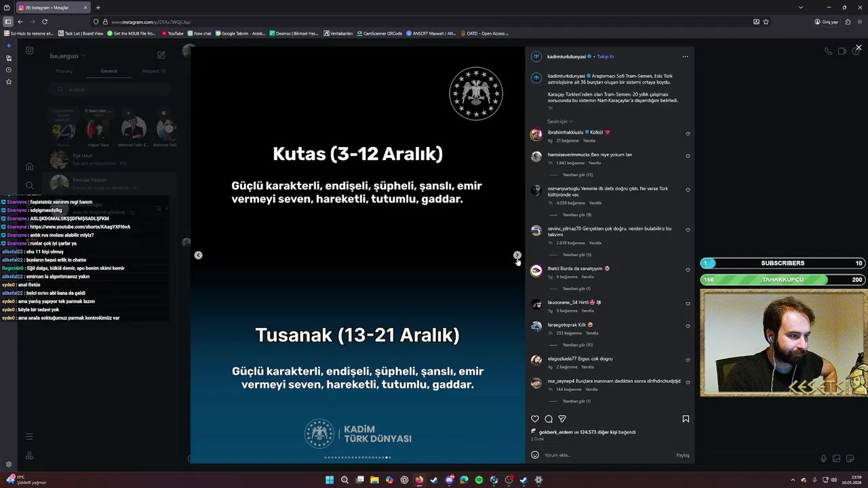Open the be.ergun account switcher dropdown
Screen dimensions: 868x488
[x=66, y=56]
